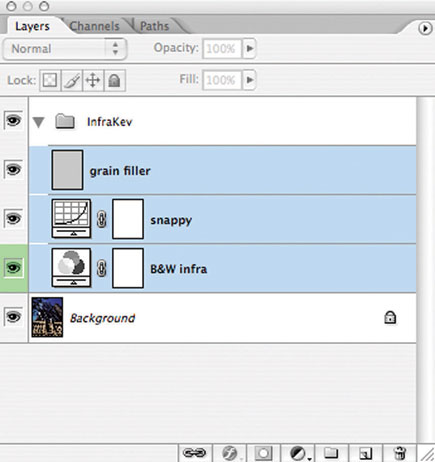The image size is (435, 462).
Task: Switch to the Channels tab
Action: pos(94,26)
